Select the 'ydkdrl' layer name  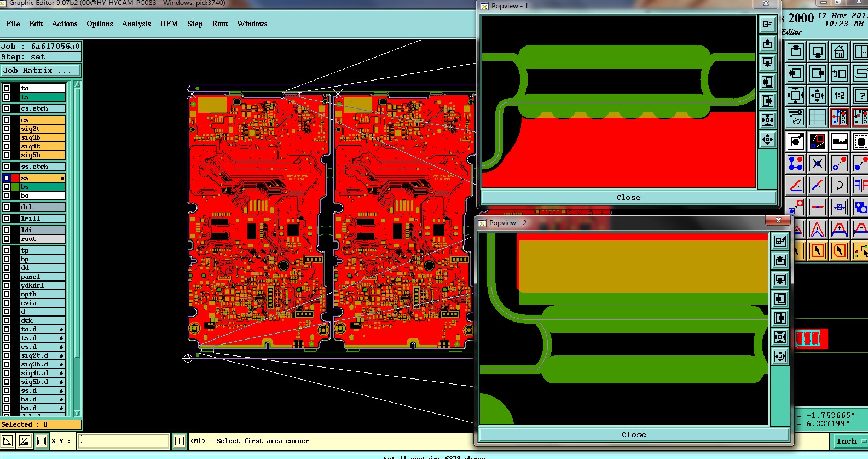pyautogui.click(x=42, y=285)
